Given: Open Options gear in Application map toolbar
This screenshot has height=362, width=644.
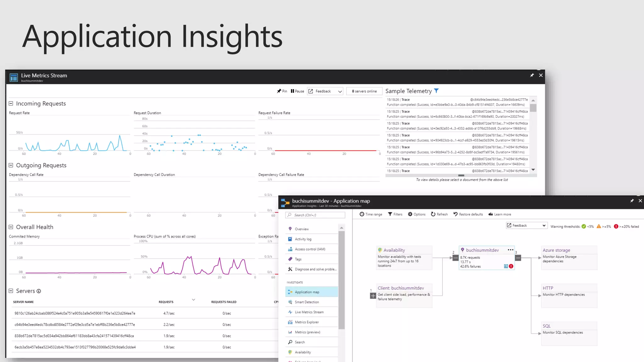Looking at the screenshot, I should click(410, 214).
